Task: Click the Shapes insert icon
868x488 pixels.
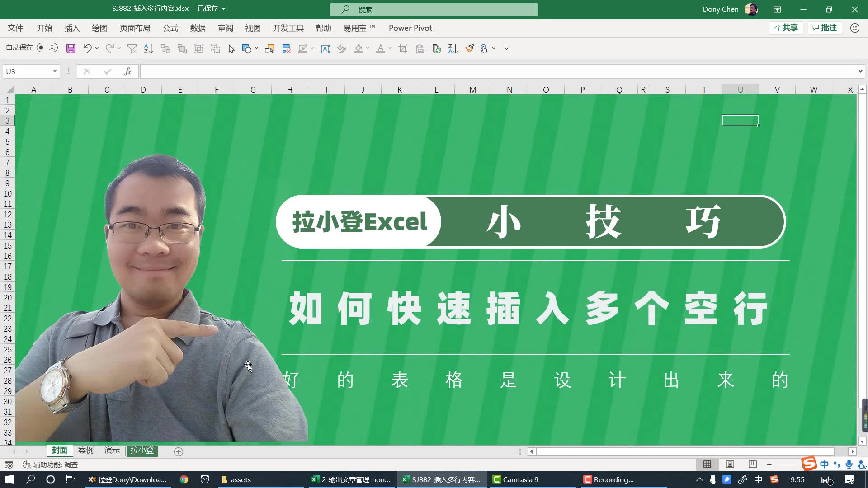Action: pos(247,49)
